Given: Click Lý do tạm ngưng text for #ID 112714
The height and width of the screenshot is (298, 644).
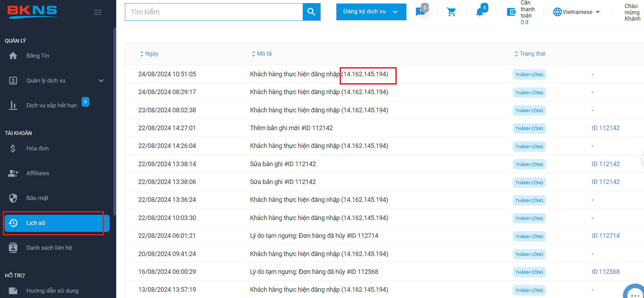Looking at the screenshot, I should pos(314,236).
